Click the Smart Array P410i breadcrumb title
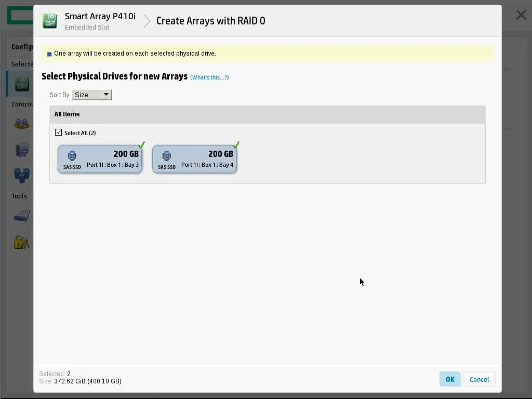The height and width of the screenshot is (399, 532). tap(100, 16)
